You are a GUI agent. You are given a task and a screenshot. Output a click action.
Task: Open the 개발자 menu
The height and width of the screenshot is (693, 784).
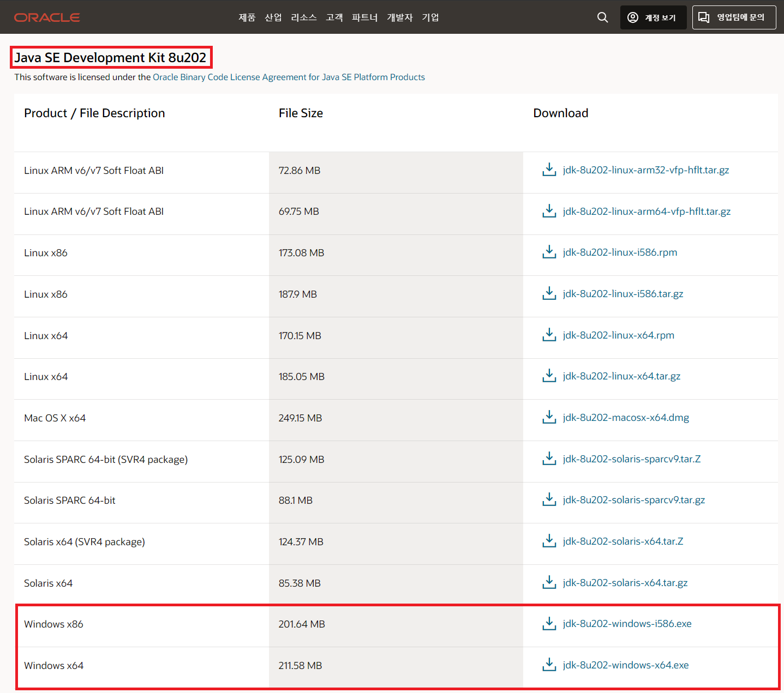pyautogui.click(x=400, y=17)
